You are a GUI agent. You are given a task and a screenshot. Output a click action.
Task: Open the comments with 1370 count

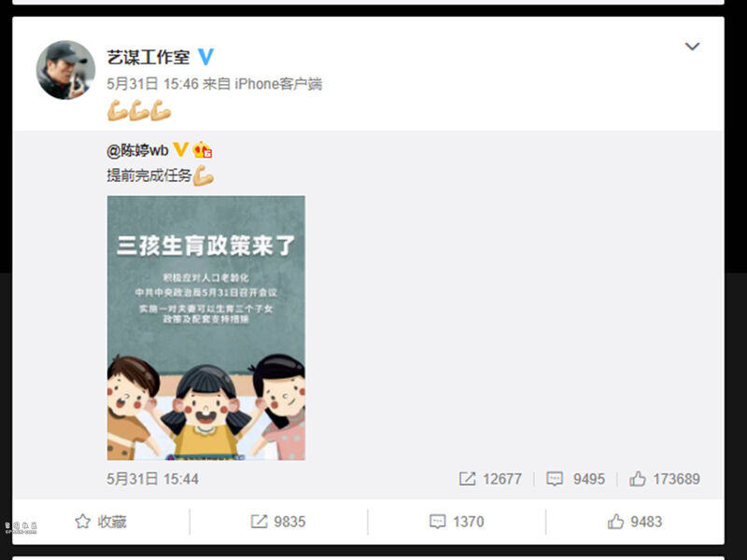457,522
